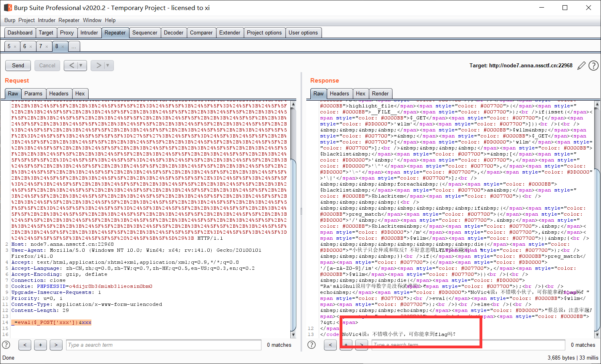Click the response pane scroll up arrow

coord(597,104)
